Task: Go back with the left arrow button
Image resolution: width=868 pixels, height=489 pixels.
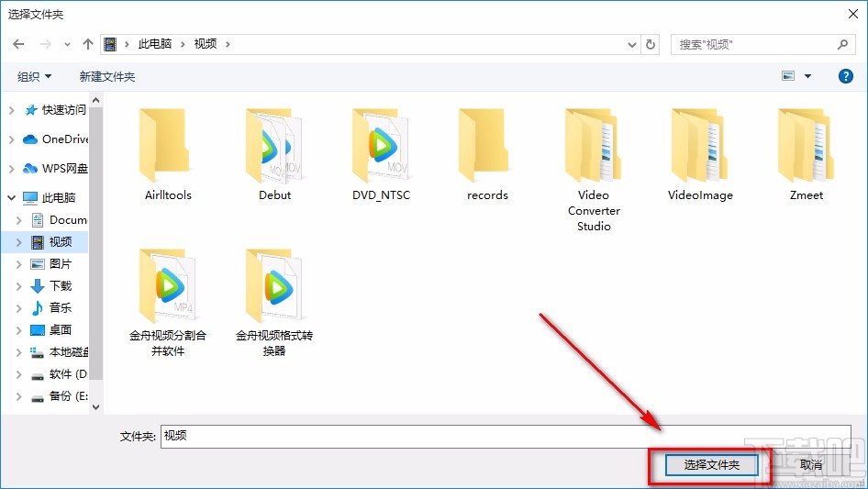Action: (x=18, y=44)
